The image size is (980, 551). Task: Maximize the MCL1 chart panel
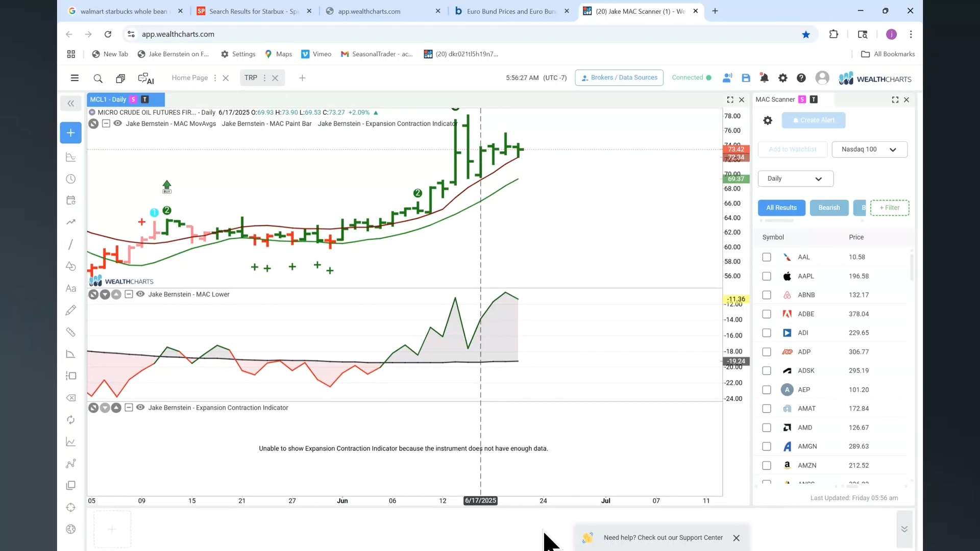(x=730, y=100)
